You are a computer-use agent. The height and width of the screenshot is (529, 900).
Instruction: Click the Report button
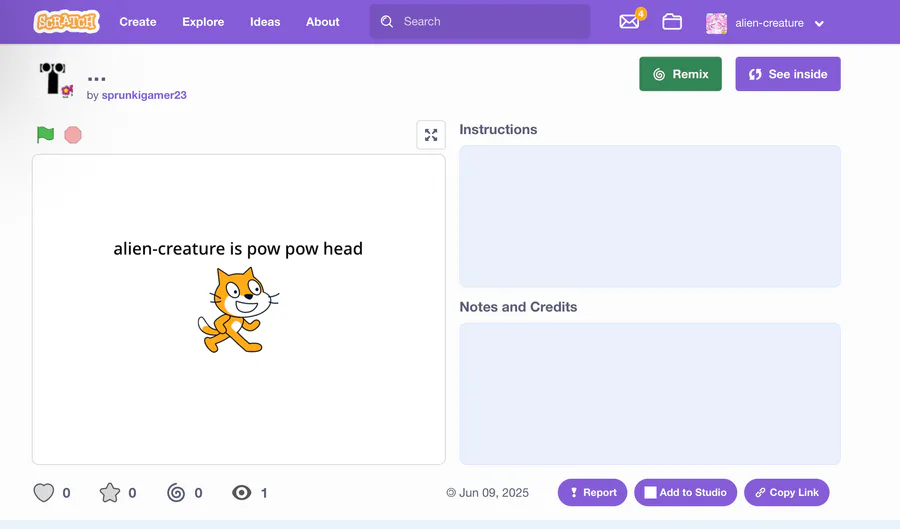click(x=592, y=492)
